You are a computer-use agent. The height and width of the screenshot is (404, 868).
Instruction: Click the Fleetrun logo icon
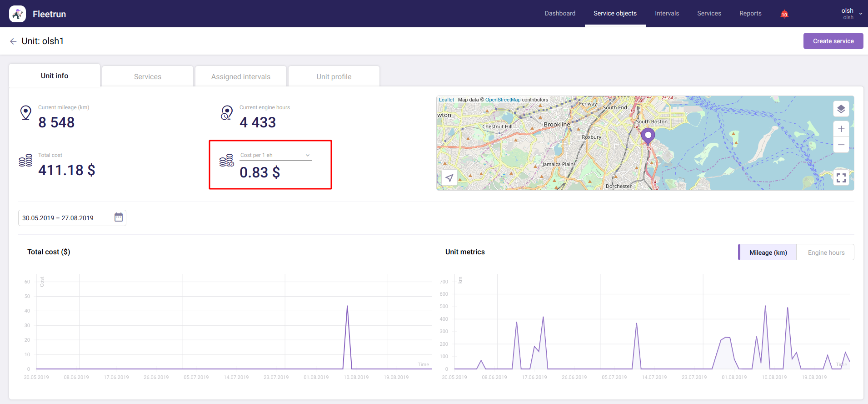coord(17,14)
